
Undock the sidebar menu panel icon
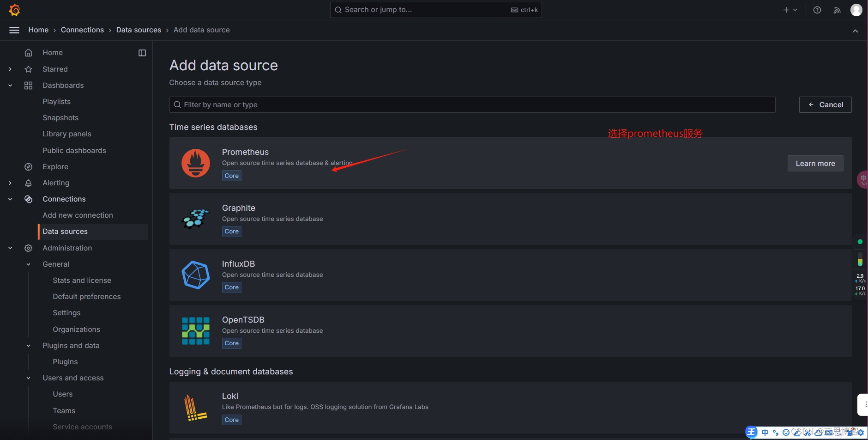[142, 53]
